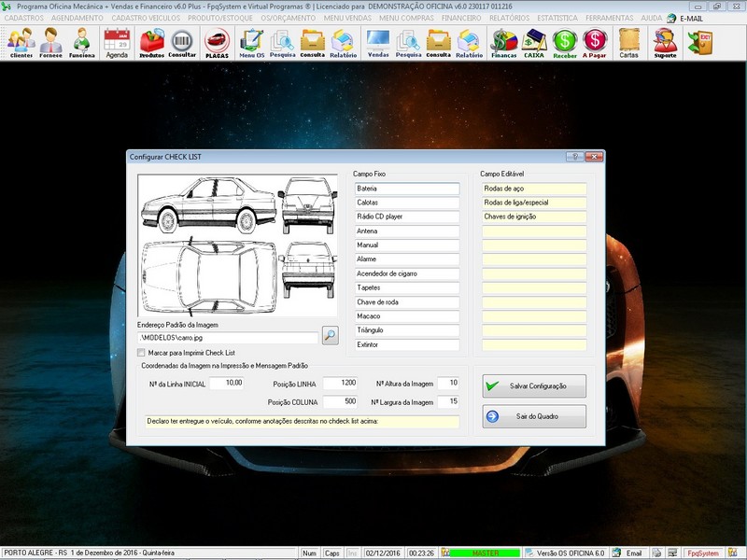The height and width of the screenshot is (560, 747).
Task: Open the Finanças toolbar icon
Action: tap(504, 42)
